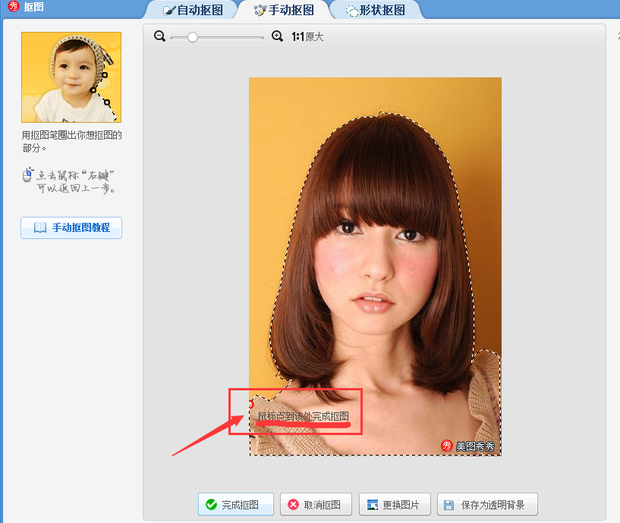This screenshot has height=523, width=620.
Task: Click 保存为透明背景 button
Action: tap(487, 504)
